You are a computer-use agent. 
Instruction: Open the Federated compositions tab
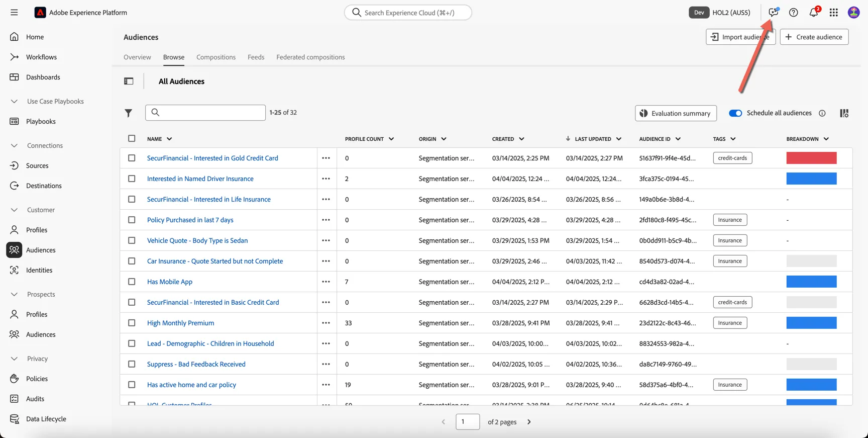pyautogui.click(x=310, y=57)
